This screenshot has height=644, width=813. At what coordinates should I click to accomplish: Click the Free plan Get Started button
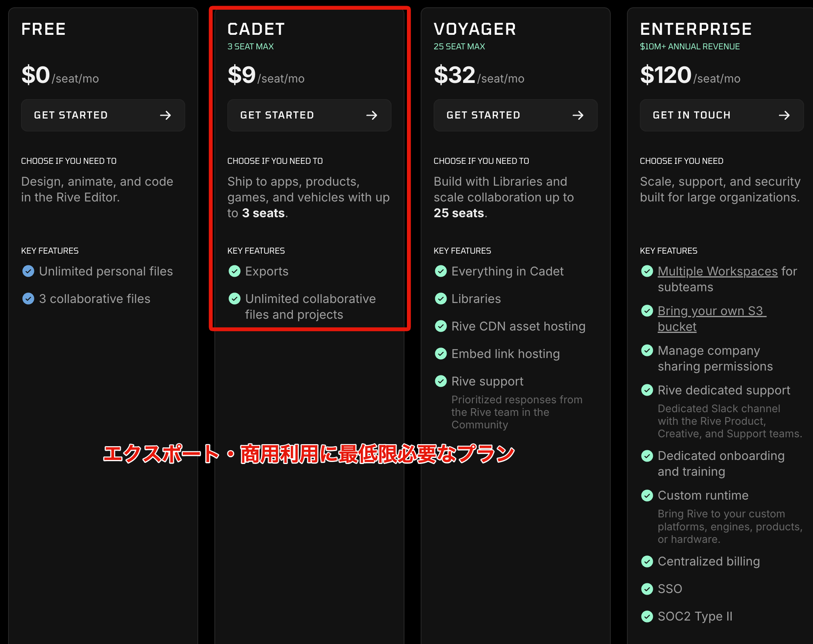click(103, 115)
